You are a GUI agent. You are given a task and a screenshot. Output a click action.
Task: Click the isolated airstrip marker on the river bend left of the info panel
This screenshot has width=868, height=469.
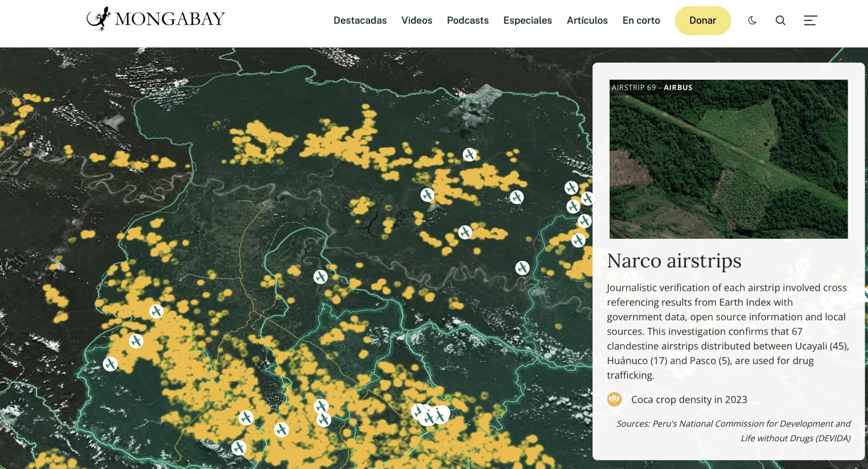[522, 268]
